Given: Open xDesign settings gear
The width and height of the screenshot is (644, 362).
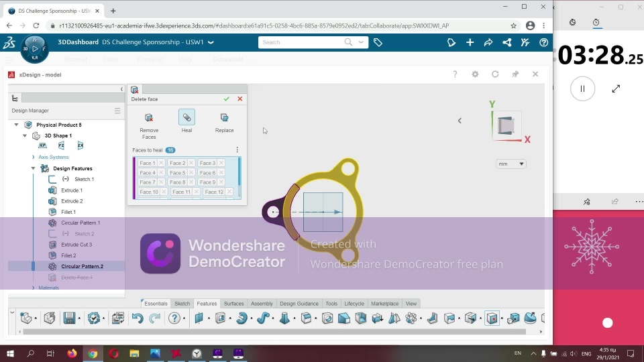Looking at the screenshot, I should pos(475,74).
